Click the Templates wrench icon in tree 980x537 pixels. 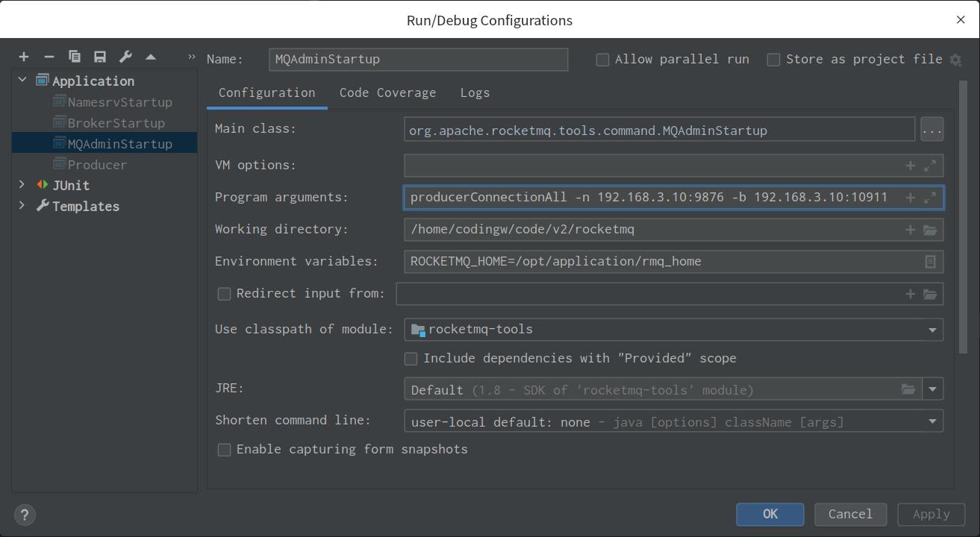[43, 206]
